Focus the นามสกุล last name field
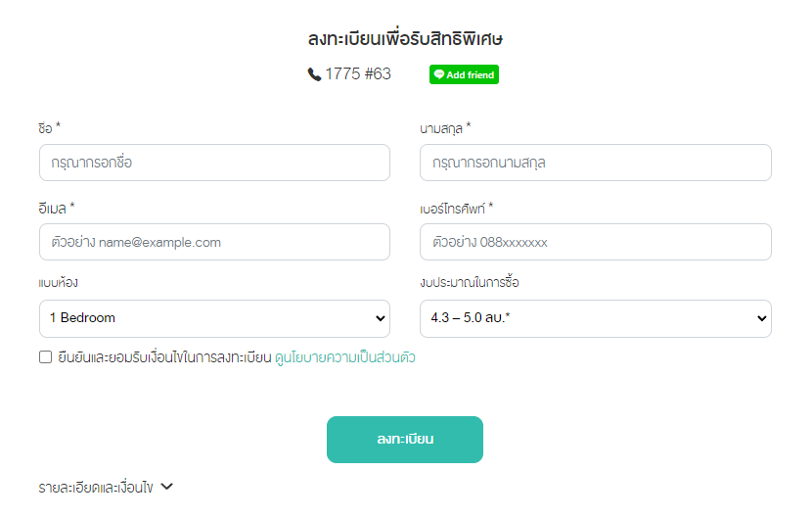This screenshot has width=812, height=518. [596, 163]
